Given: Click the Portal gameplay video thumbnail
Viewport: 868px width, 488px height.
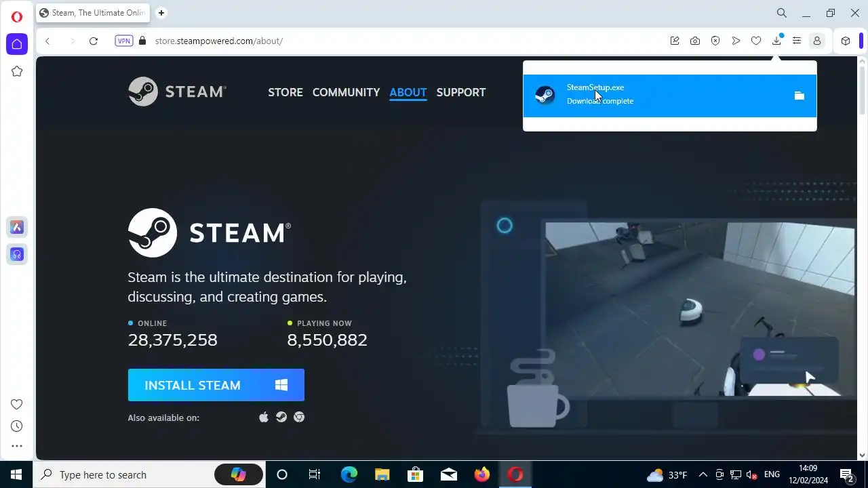Looking at the screenshot, I should [x=700, y=308].
